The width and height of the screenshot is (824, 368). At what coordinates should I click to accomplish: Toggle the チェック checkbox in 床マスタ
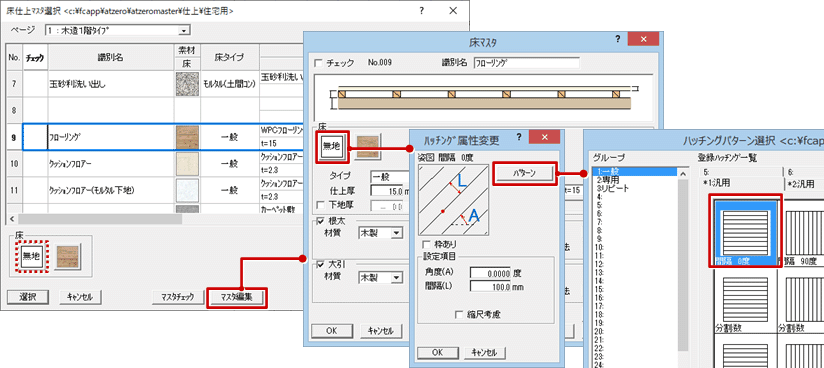(x=317, y=64)
